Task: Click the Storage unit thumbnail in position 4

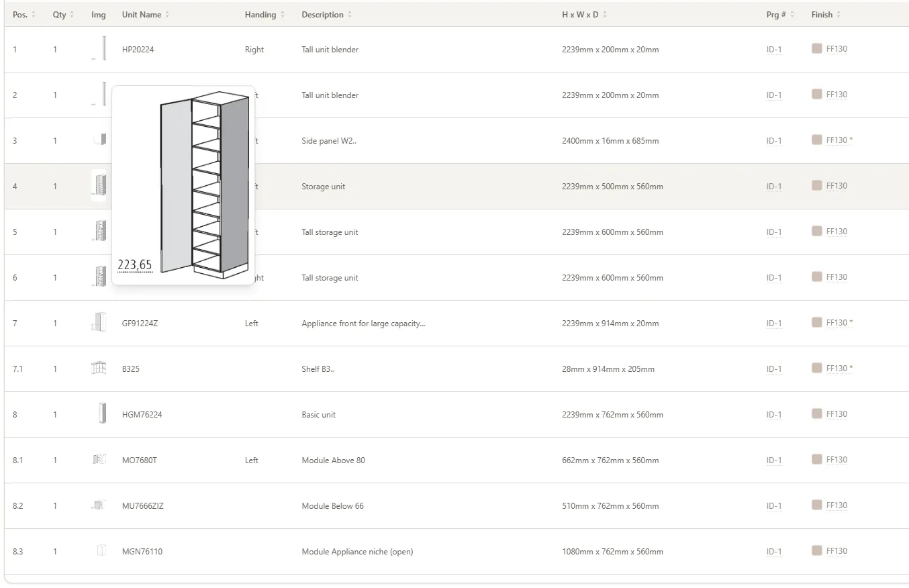Action: click(x=99, y=186)
